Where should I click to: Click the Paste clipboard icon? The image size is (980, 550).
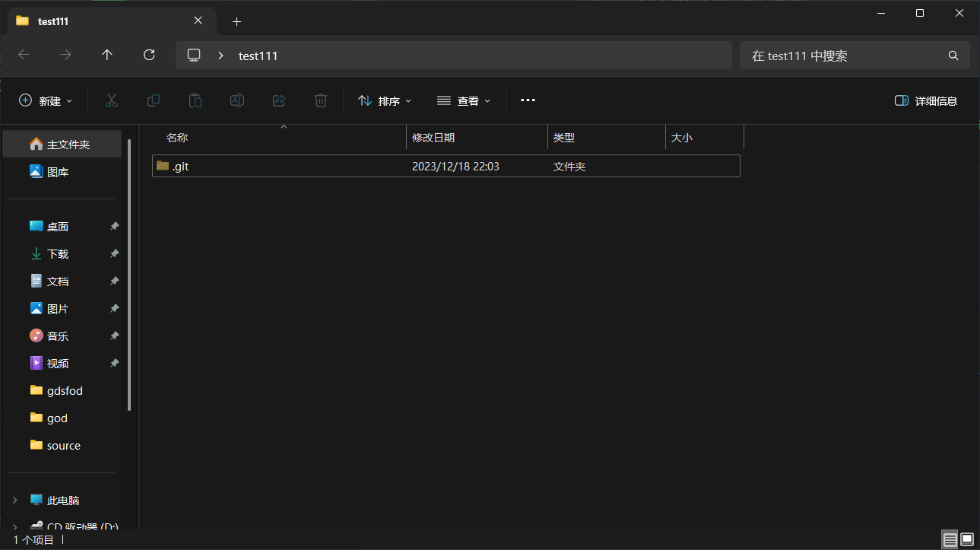195,100
